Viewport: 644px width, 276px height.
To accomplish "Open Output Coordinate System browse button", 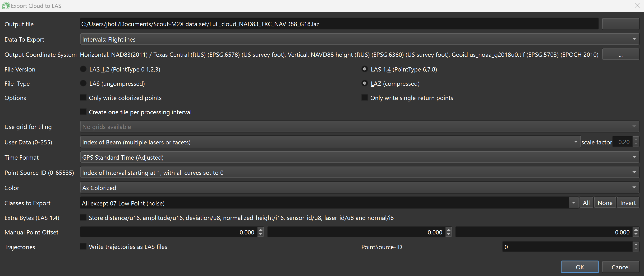I will (x=620, y=55).
